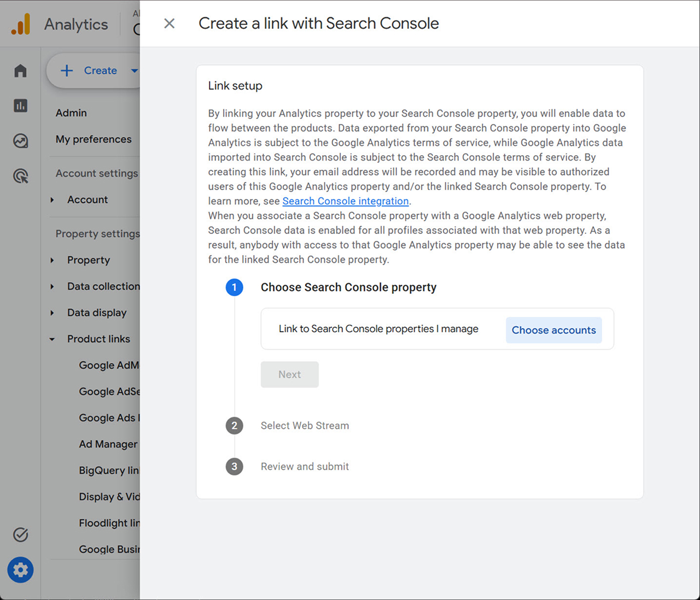Open the Search Console integration link

346,201
